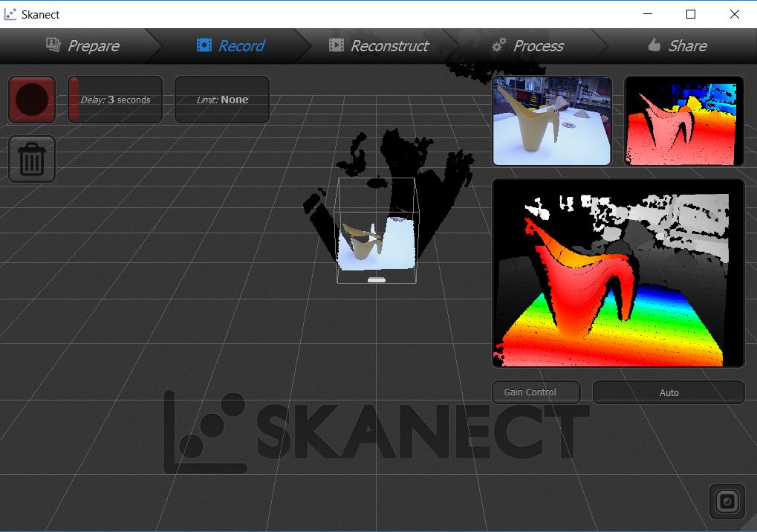The image size is (757, 532).
Task: Change the Limit: None setting
Action: (222, 100)
